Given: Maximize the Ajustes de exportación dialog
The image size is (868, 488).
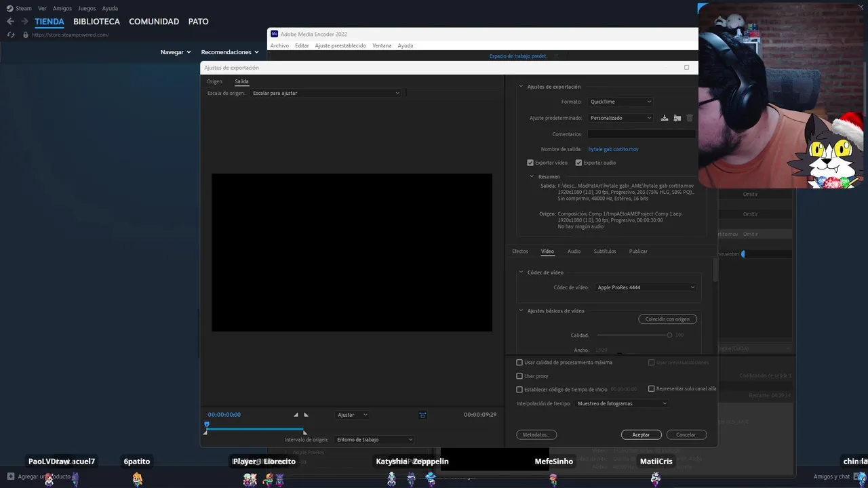Looking at the screenshot, I should click(686, 67).
